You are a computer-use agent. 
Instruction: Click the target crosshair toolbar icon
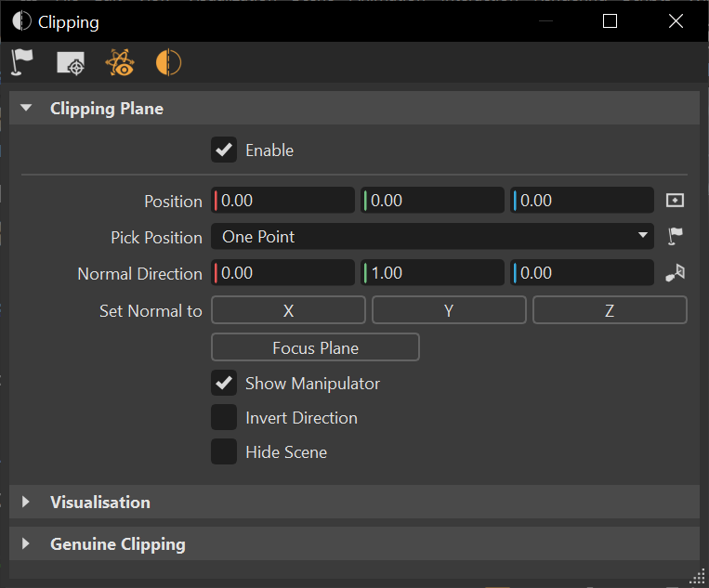click(x=71, y=63)
